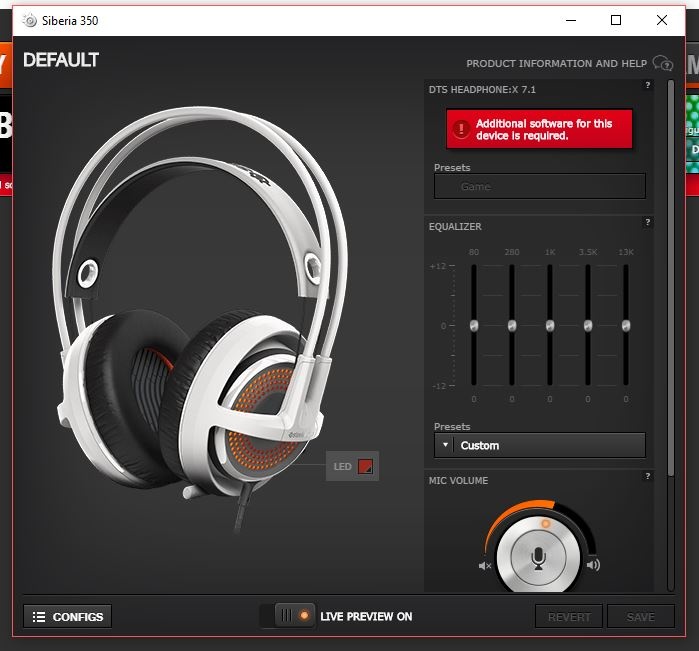Image resolution: width=699 pixels, height=651 pixels.
Task: Click the mic max volume speaker icon
Action: pyautogui.click(x=593, y=566)
